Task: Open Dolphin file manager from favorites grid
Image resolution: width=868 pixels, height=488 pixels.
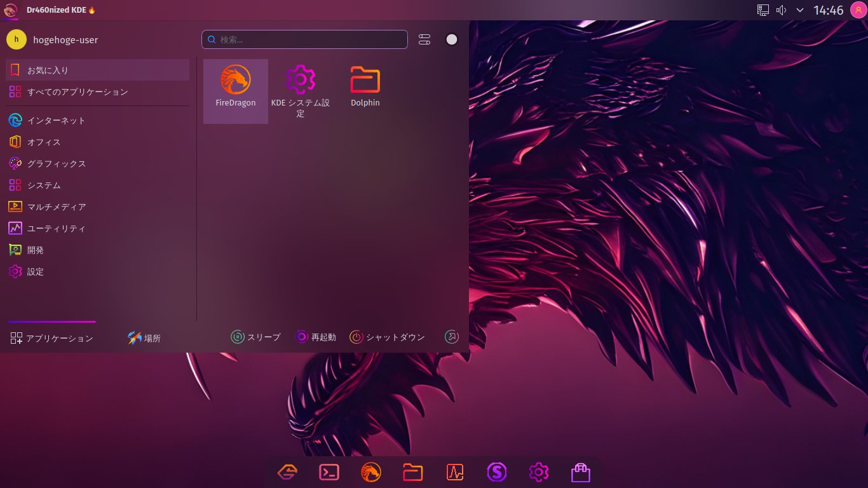Action: pos(365,91)
